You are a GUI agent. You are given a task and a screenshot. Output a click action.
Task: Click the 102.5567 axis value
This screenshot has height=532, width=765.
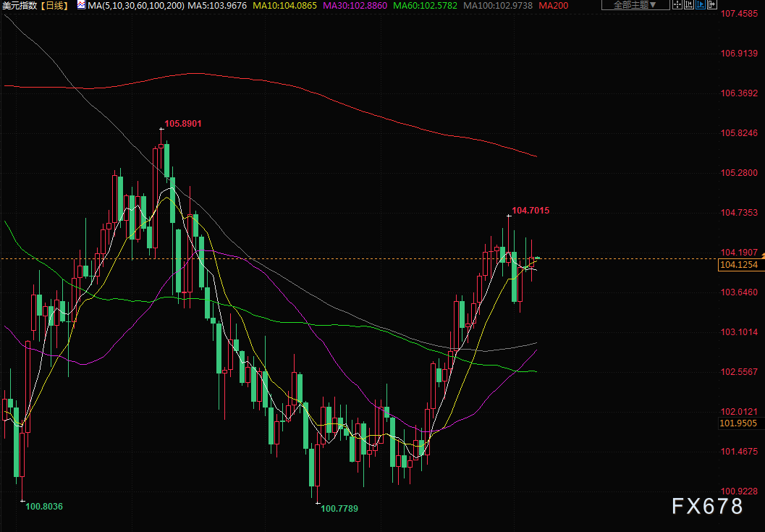point(739,372)
